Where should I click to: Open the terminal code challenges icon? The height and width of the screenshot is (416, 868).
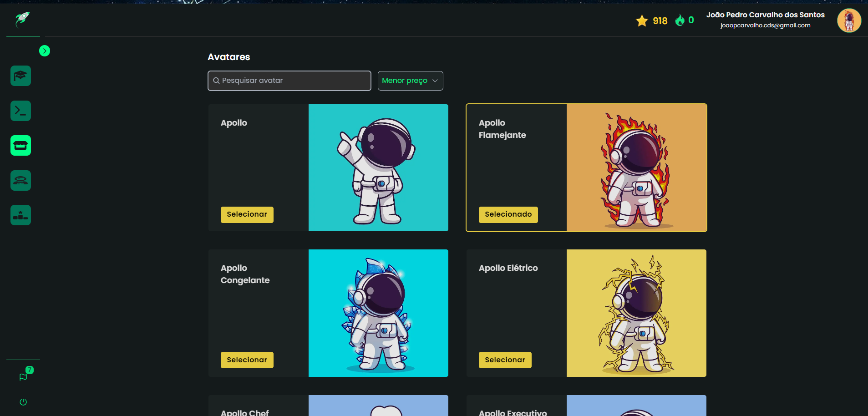[20, 111]
